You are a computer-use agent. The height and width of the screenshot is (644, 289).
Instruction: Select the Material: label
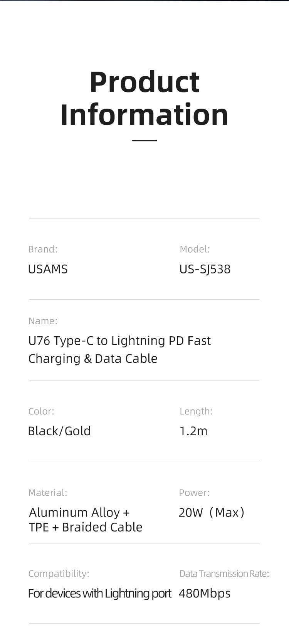pos(48,493)
